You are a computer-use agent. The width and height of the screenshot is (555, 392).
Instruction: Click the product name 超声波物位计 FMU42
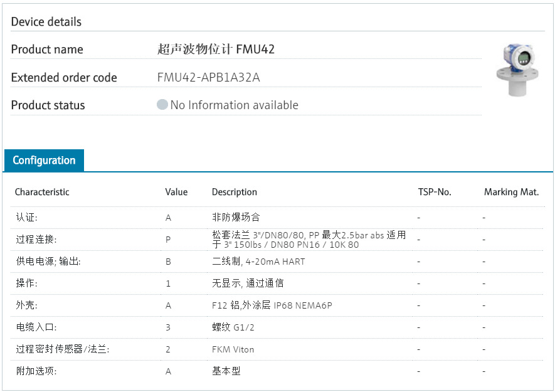(216, 50)
